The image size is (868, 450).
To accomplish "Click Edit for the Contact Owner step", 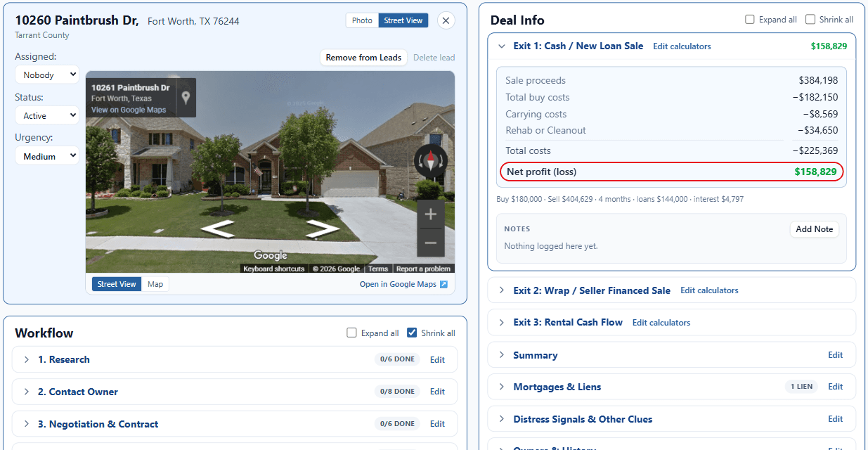I will [x=437, y=392].
